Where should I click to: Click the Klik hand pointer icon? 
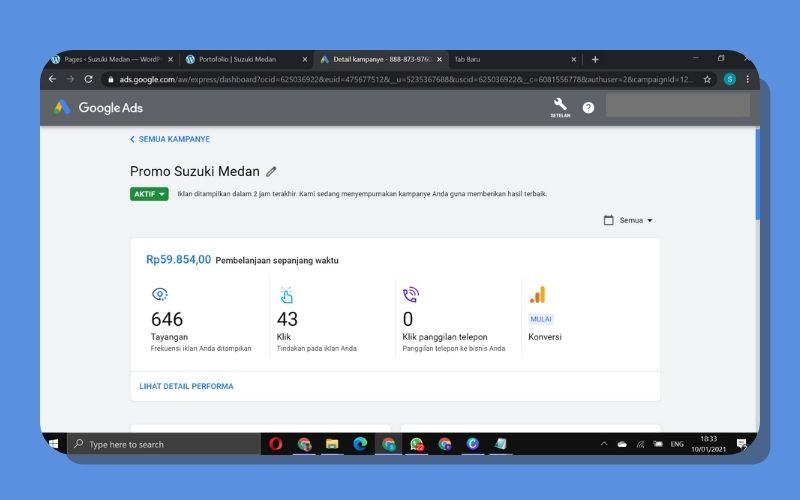click(286, 295)
